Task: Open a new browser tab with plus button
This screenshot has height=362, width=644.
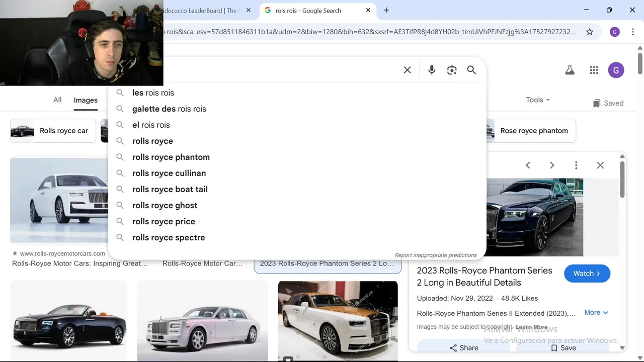Action: click(x=386, y=10)
